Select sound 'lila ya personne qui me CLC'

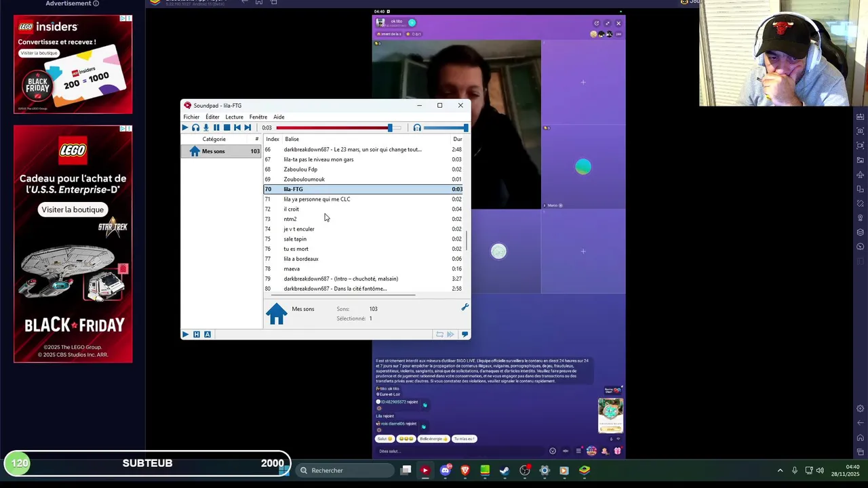point(363,199)
